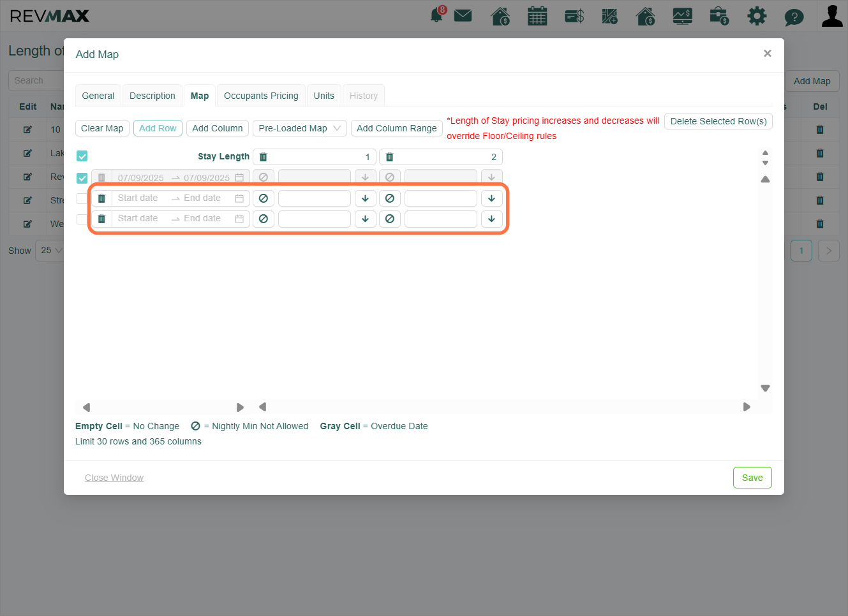The image size is (848, 616).
Task: Open the notifications bell icon
Action: tap(438, 15)
